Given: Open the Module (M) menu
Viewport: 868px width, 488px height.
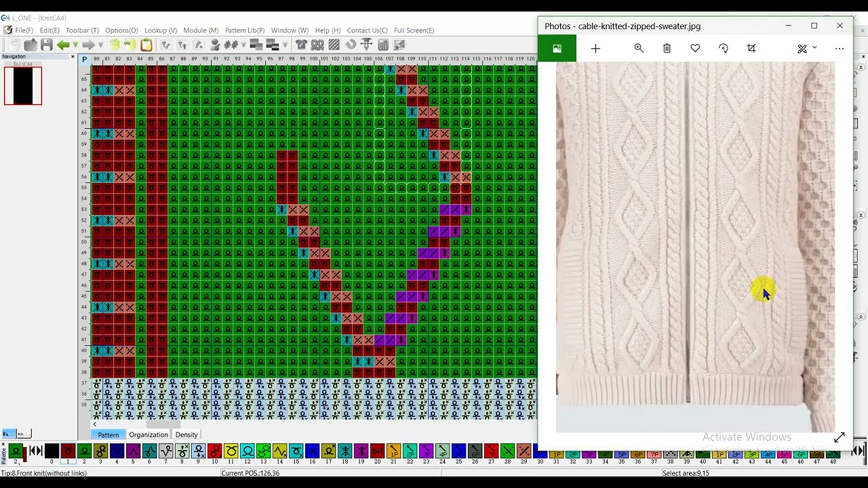Looking at the screenshot, I should (x=201, y=30).
